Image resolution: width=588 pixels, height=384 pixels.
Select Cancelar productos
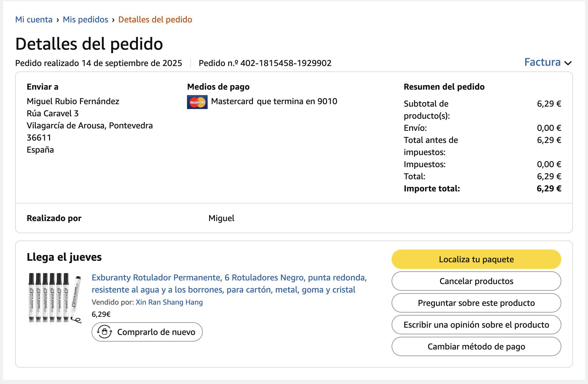(x=476, y=281)
